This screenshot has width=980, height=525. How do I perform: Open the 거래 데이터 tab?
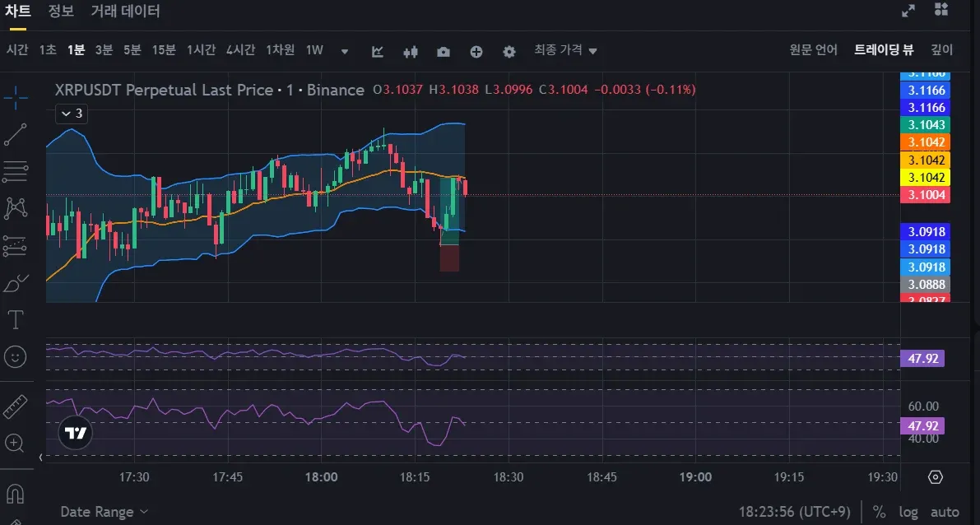pos(126,12)
